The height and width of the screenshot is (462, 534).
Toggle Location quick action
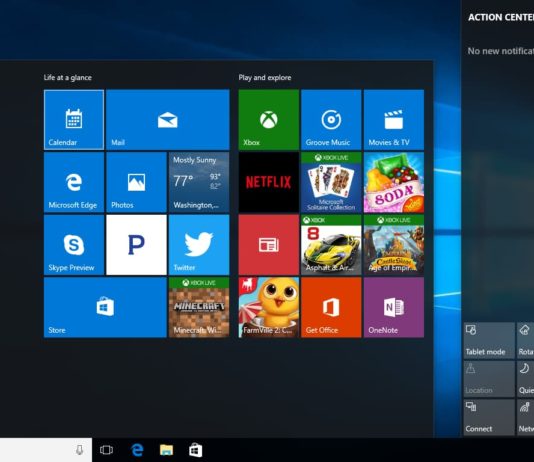coord(489,379)
